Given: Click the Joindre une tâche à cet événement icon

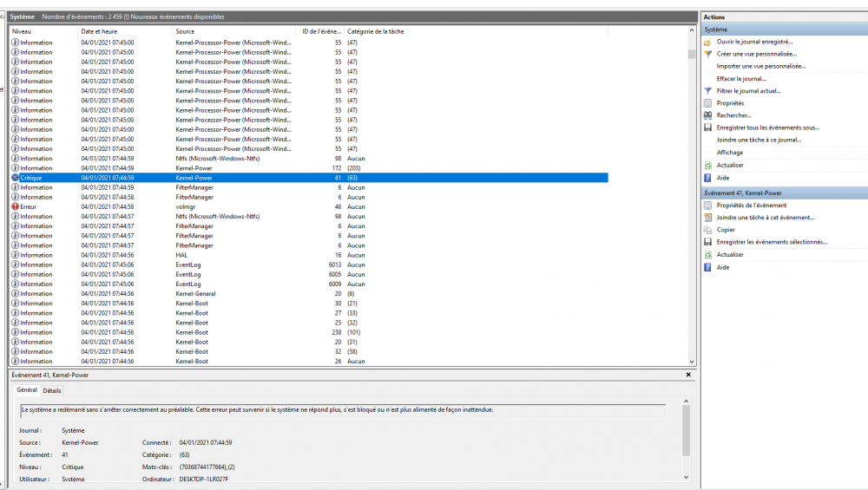Looking at the screenshot, I should click(707, 218).
